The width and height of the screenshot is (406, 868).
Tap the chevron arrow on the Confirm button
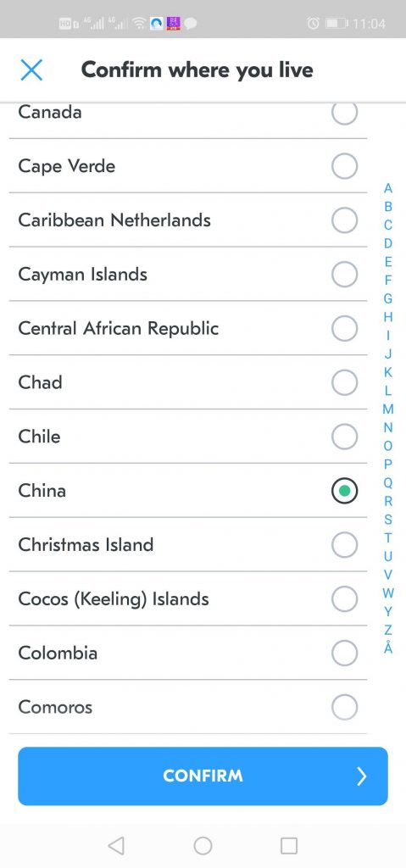coord(362,776)
